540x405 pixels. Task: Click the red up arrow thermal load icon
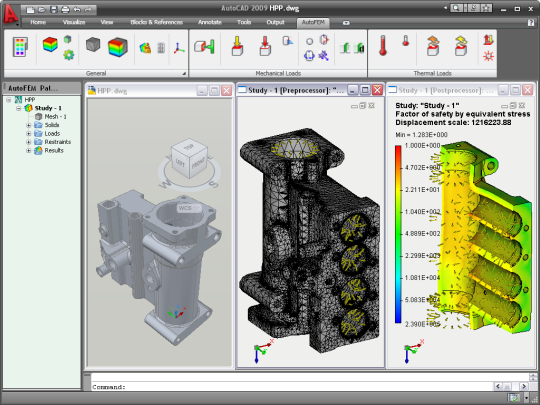pos(488,40)
